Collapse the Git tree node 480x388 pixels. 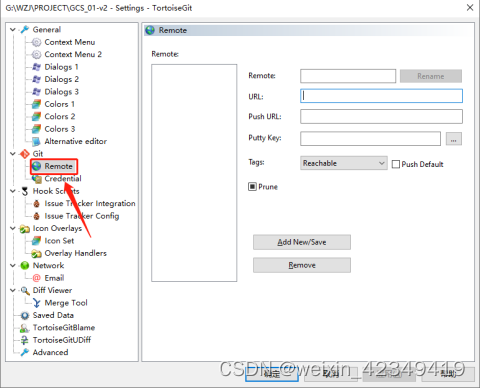(x=13, y=154)
